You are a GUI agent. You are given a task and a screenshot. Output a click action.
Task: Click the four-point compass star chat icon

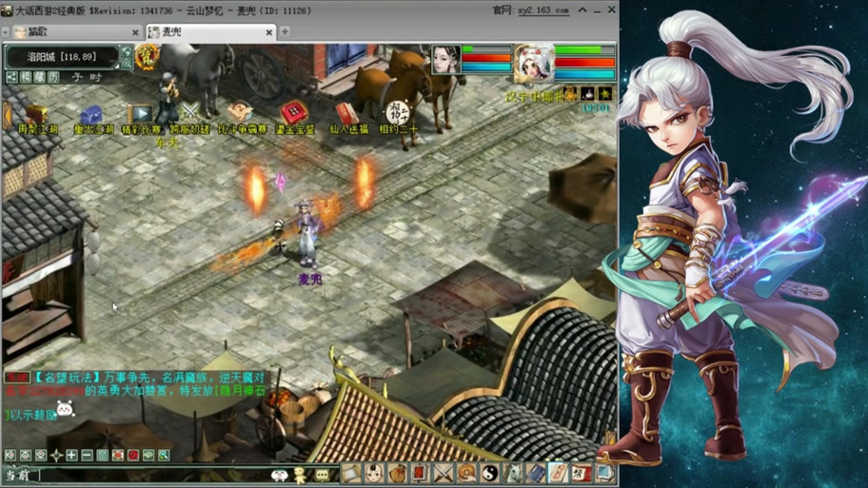[x=56, y=456]
